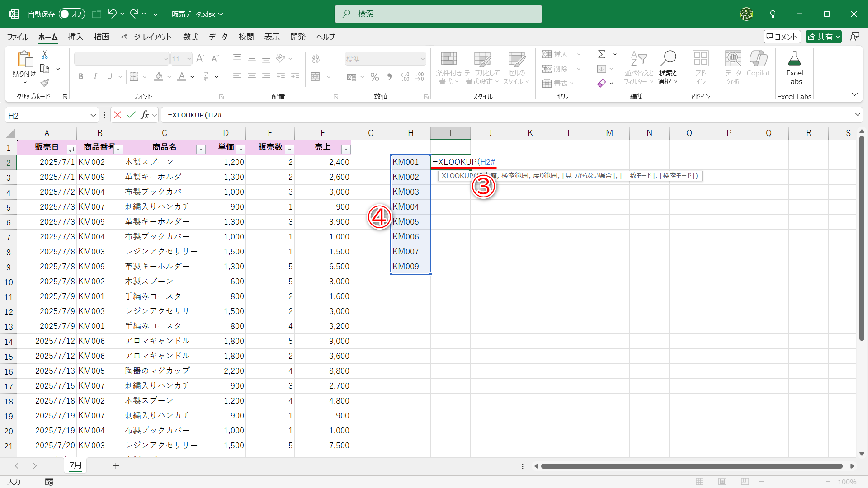This screenshot has height=488, width=868.
Task: Select the Bold formatting icon
Action: [x=81, y=76]
